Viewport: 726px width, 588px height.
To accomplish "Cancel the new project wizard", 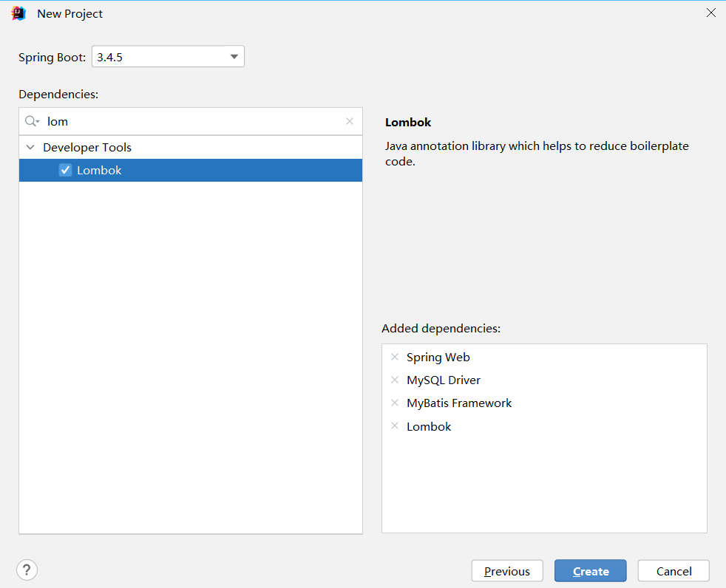I will coord(674,571).
